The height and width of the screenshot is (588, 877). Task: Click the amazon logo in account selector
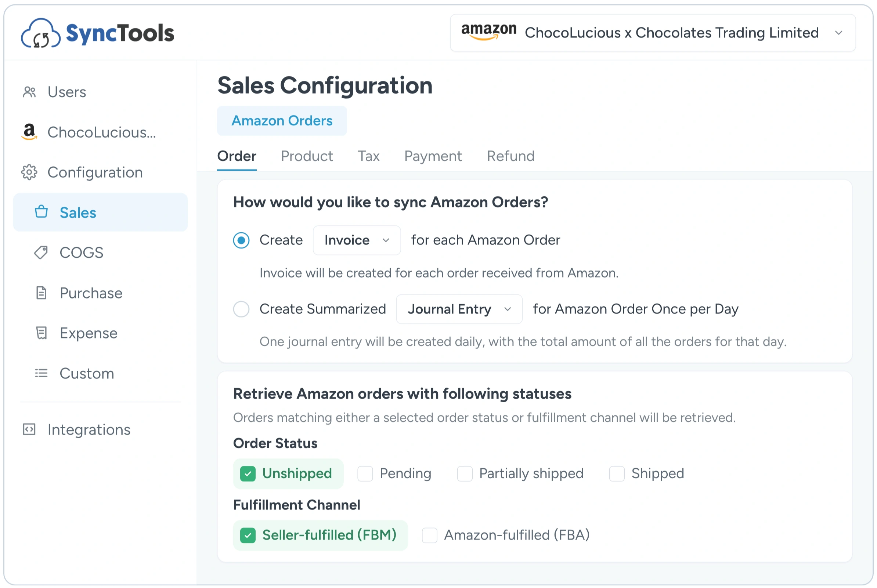[489, 32]
